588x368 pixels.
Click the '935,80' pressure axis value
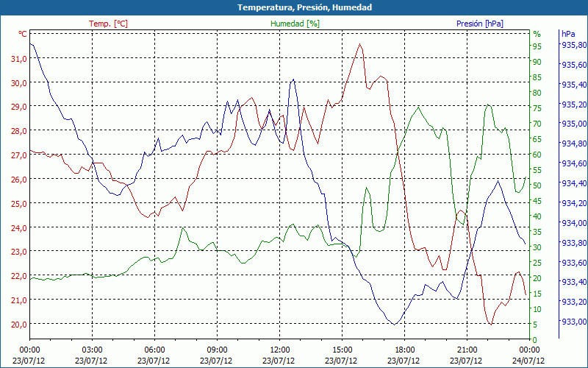(573, 45)
